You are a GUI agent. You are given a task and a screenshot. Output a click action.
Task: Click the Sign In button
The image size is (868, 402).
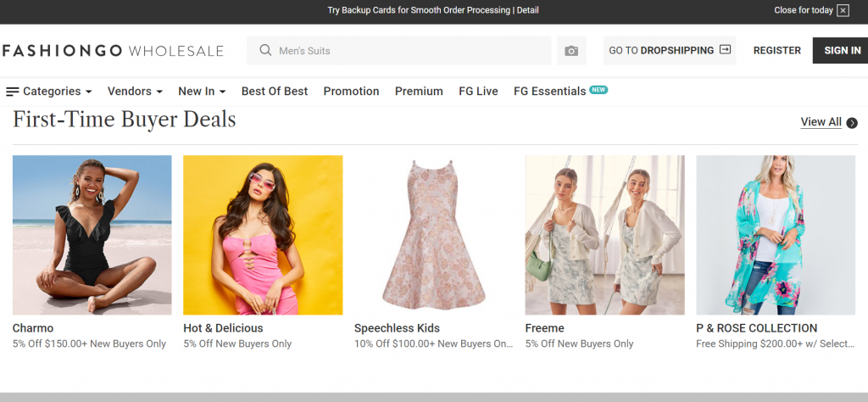coord(840,50)
